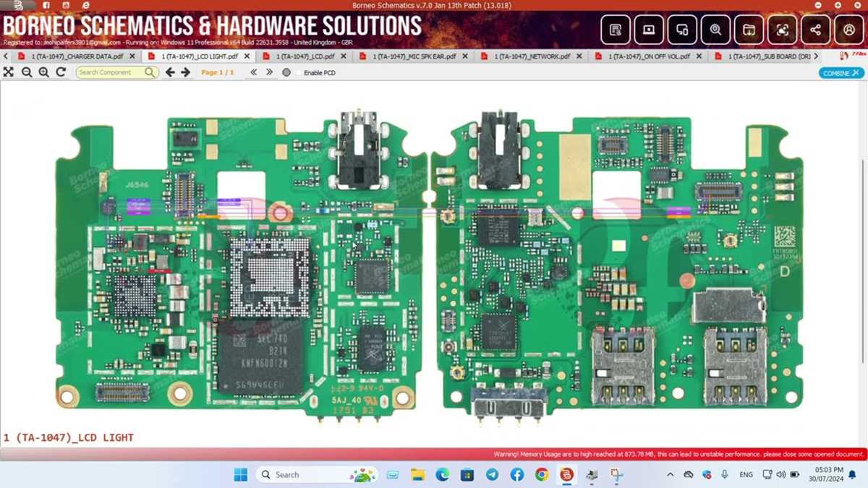This screenshot has height=488, width=868.
Task: Open the multi-device header icon
Action: point(682,30)
